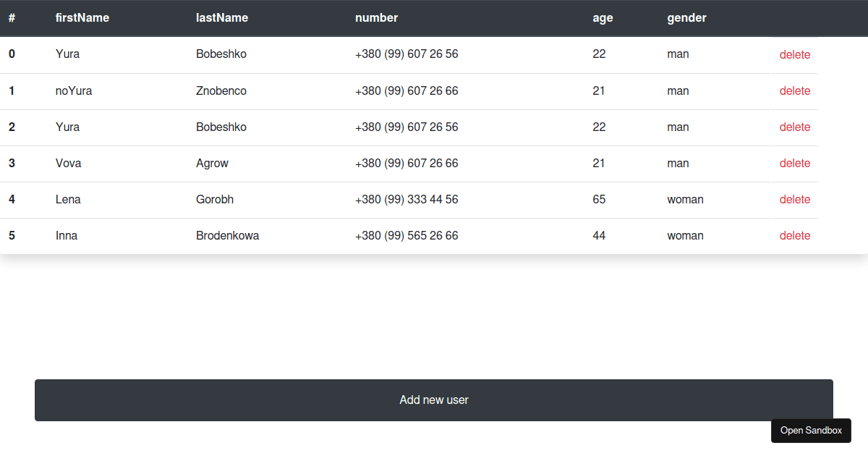Click the age column header
This screenshot has width=868, height=456.
pos(603,18)
